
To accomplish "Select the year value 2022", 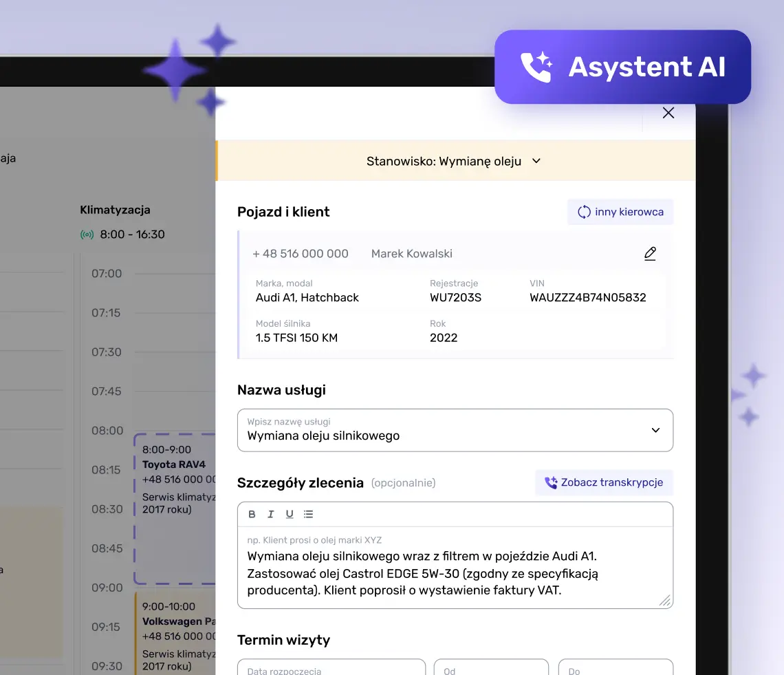I will [x=444, y=338].
